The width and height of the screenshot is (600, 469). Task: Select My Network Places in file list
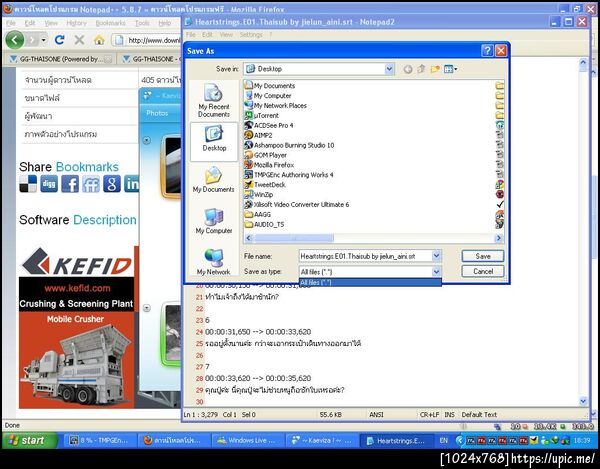click(276, 106)
